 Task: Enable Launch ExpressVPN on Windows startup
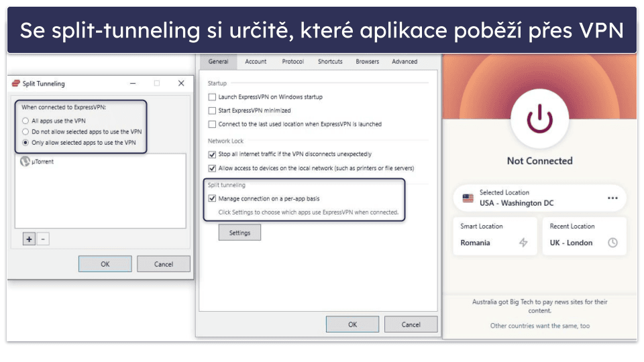click(212, 97)
